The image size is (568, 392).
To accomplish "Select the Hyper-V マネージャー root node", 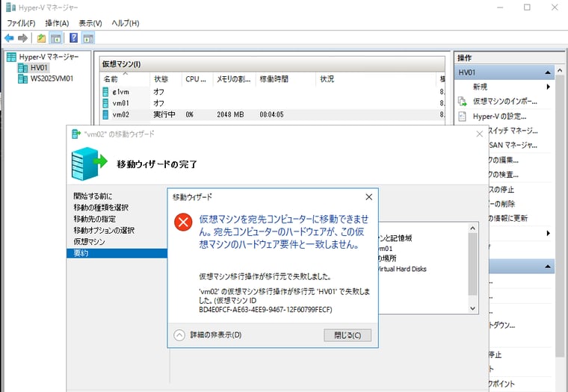I will coord(49,57).
